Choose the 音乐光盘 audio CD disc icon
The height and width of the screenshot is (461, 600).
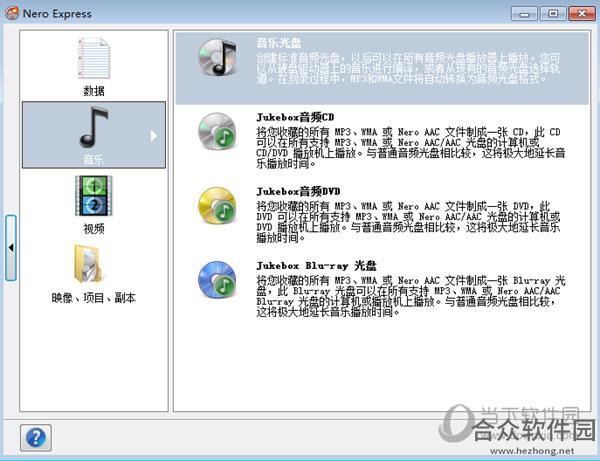tap(217, 57)
